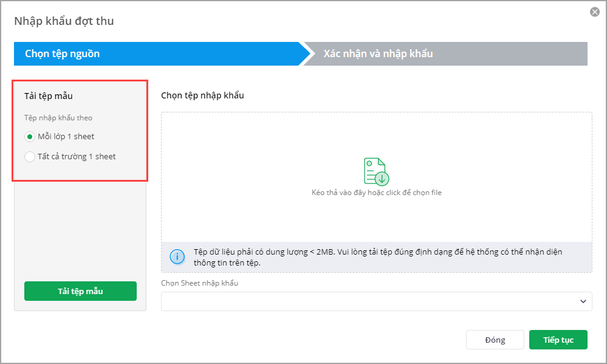Click the 'Đóng' button
The image size is (607, 364).
tap(495, 340)
